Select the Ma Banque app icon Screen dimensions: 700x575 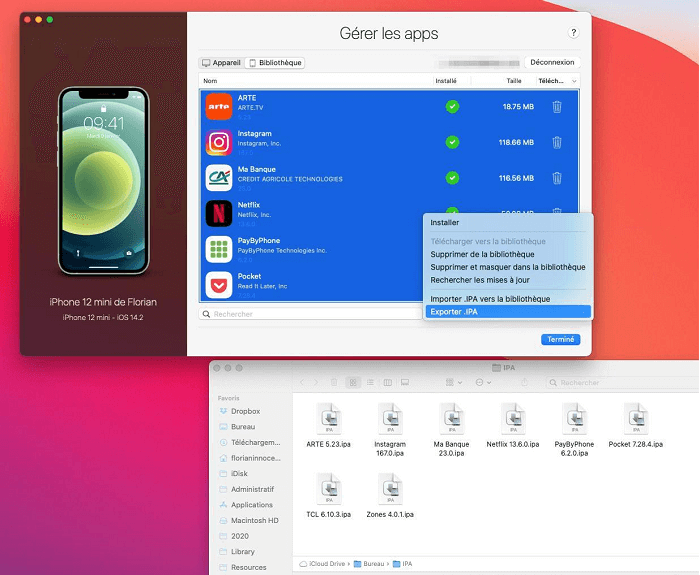click(219, 178)
